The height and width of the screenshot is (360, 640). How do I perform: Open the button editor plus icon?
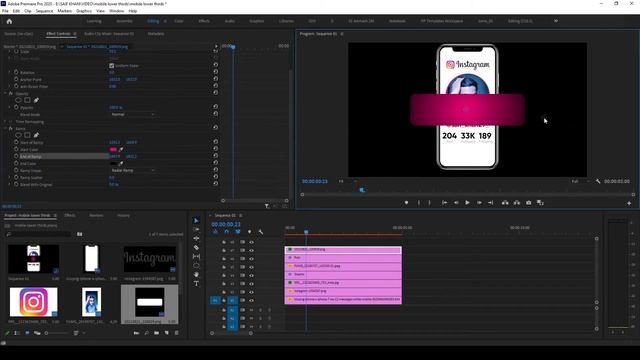629,203
